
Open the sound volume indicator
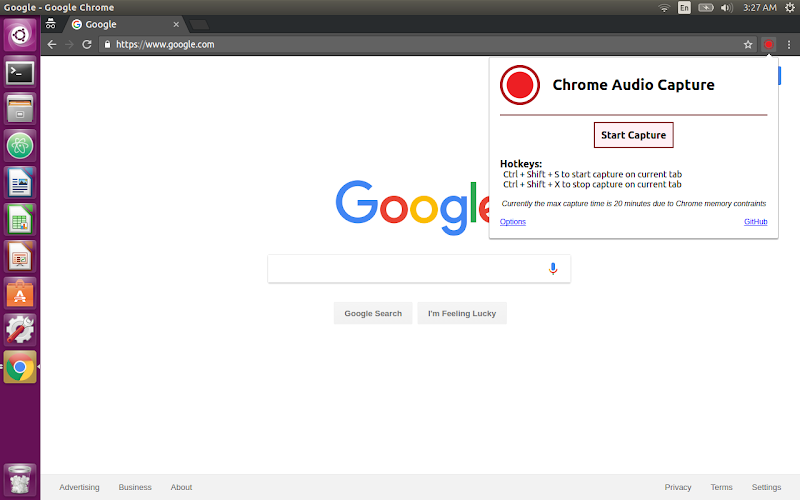[x=727, y=8]
